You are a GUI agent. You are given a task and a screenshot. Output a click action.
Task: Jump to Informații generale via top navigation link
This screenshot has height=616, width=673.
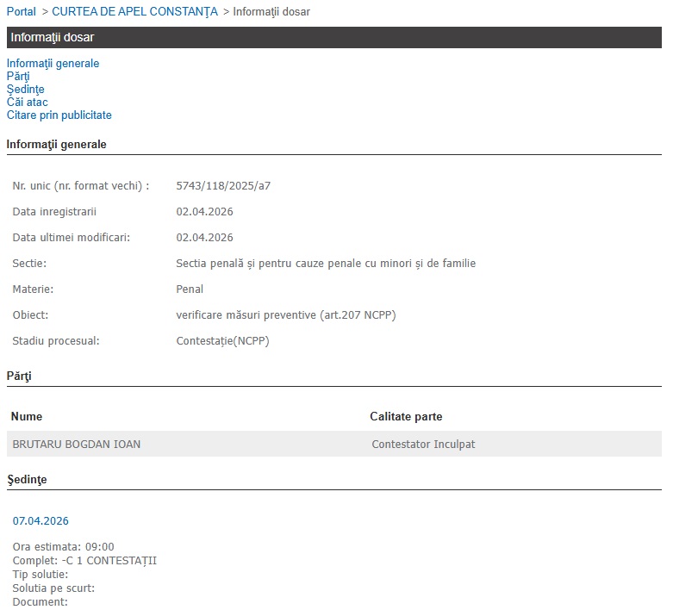(x=53, y=64)
